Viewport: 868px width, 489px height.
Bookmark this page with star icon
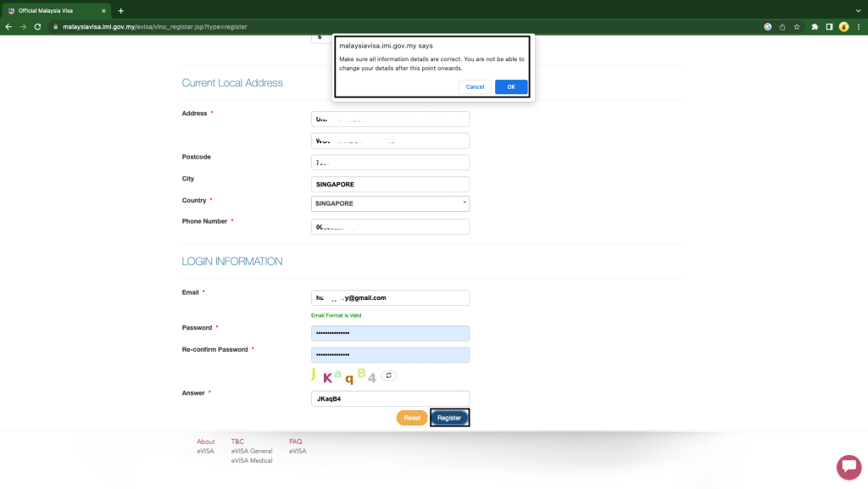pyautogui.click(x=797, y=26)
